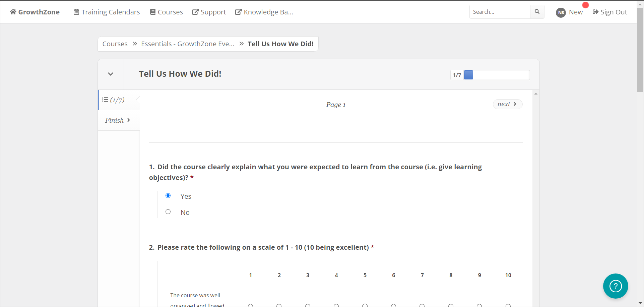Click the Sign Out link
644x307 pixels.
610,12
